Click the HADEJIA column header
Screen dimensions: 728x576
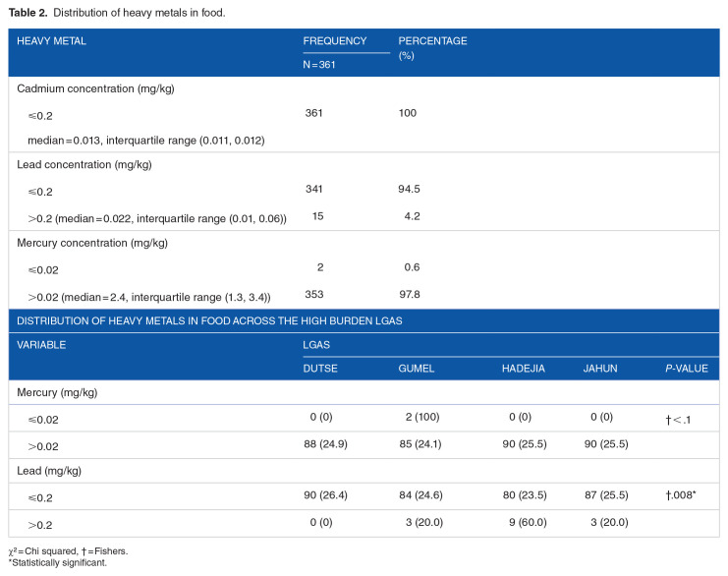tap(522, 369)
